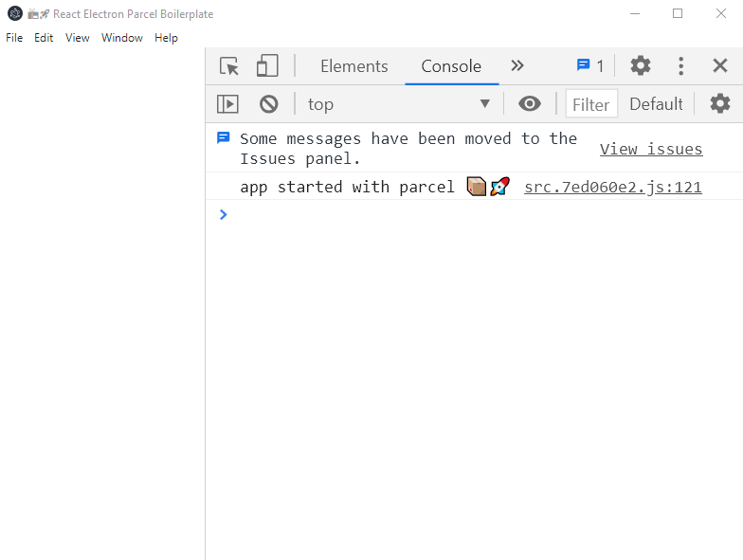Click the issues counter badge

coord(589,66)
